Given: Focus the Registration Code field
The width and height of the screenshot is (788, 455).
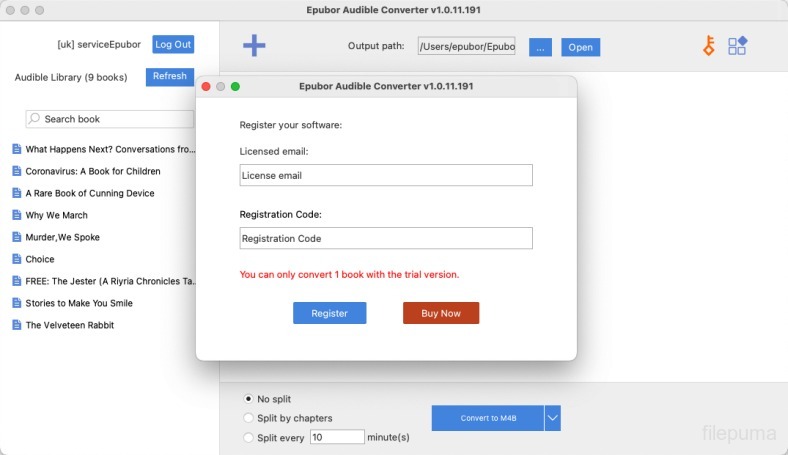Looking at the screenshot, I should 386,238.
